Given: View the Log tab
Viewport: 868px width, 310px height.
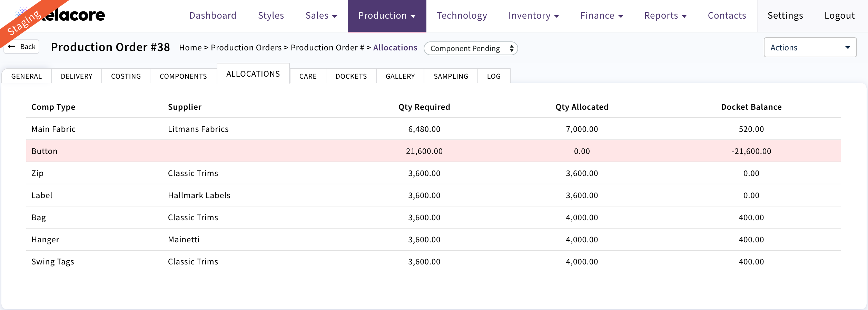Looking at the screenshot, I should [493, 76].
